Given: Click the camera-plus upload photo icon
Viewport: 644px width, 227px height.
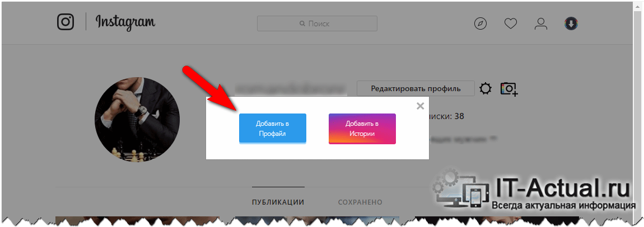Looking at the screenshot, I should (x=508, y=88).
